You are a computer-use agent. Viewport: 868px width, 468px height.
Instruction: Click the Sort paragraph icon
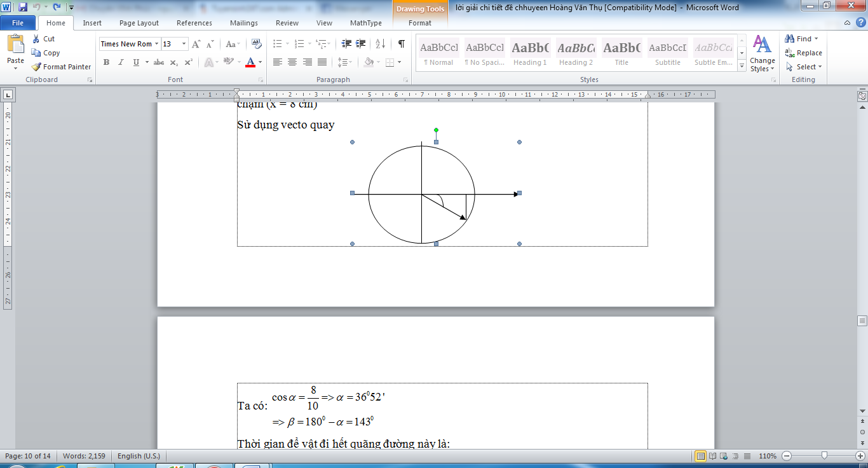pyautogui.click(x=380, y=44)
